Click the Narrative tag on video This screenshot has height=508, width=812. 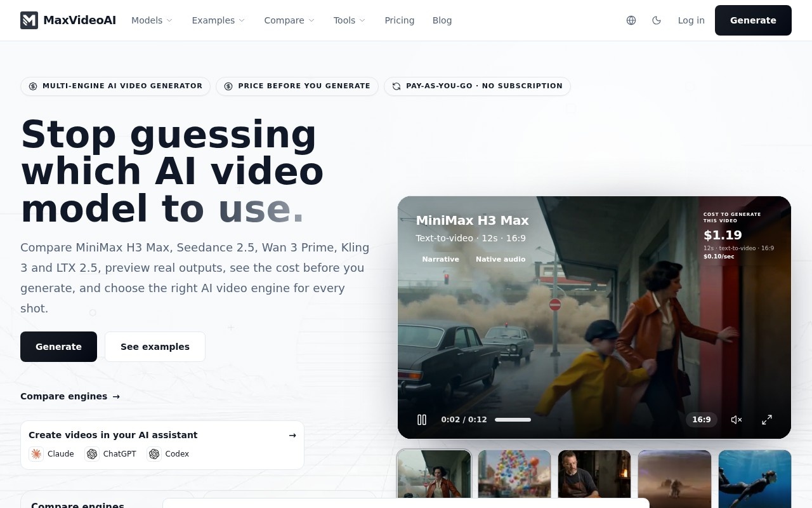(440, 259)
